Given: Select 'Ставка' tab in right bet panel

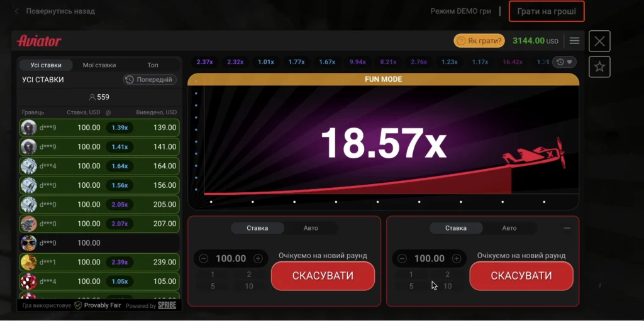Looking at the screenshot, I should 456,228.
